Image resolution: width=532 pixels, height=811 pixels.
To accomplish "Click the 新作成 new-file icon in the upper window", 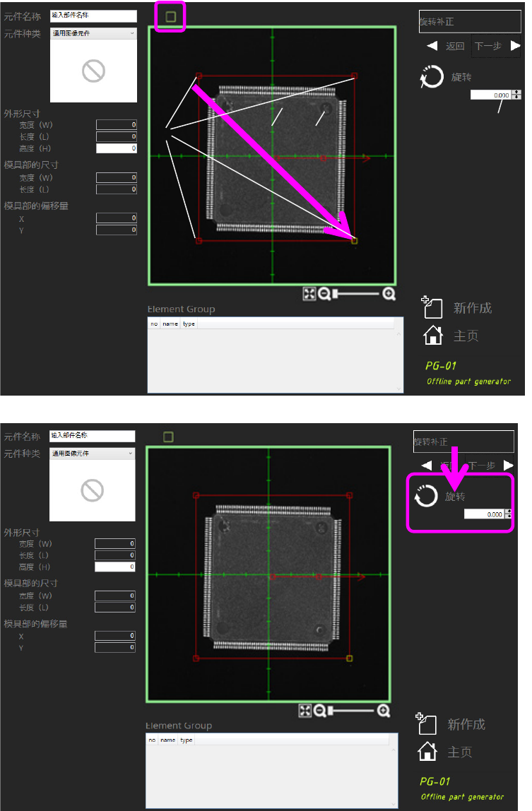I will [432, 307].
